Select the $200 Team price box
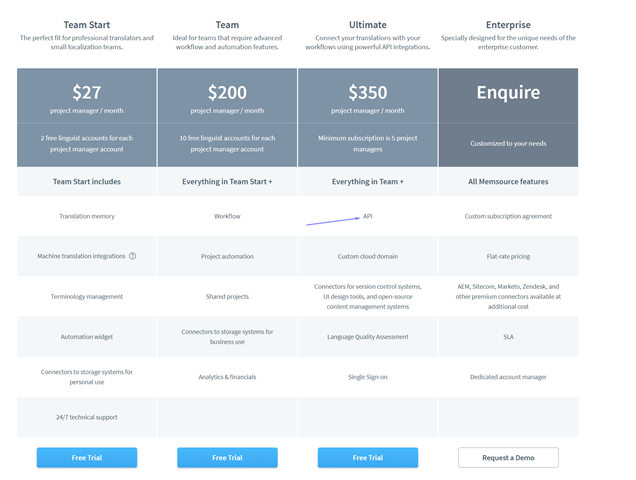The width and height of the screenshot is (636, 480). (x=227, y=95)
